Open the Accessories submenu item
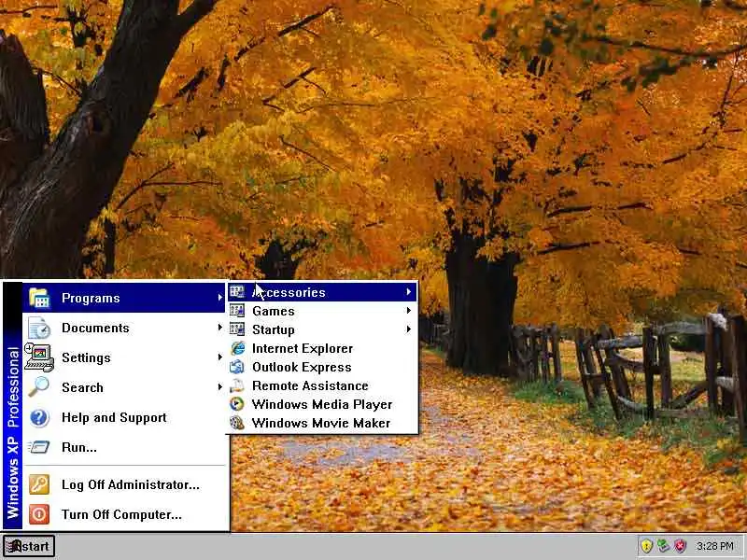The image size is (747, 560). (x=322, y=292)
